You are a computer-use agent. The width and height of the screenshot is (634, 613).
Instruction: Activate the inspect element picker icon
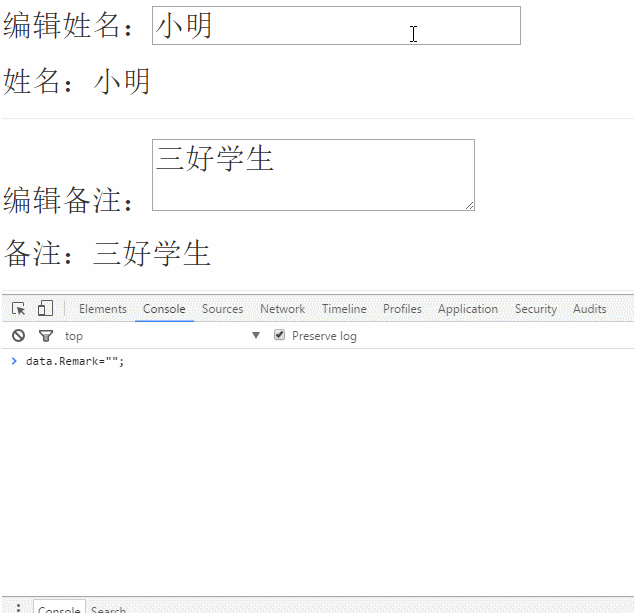coord(18,309)
